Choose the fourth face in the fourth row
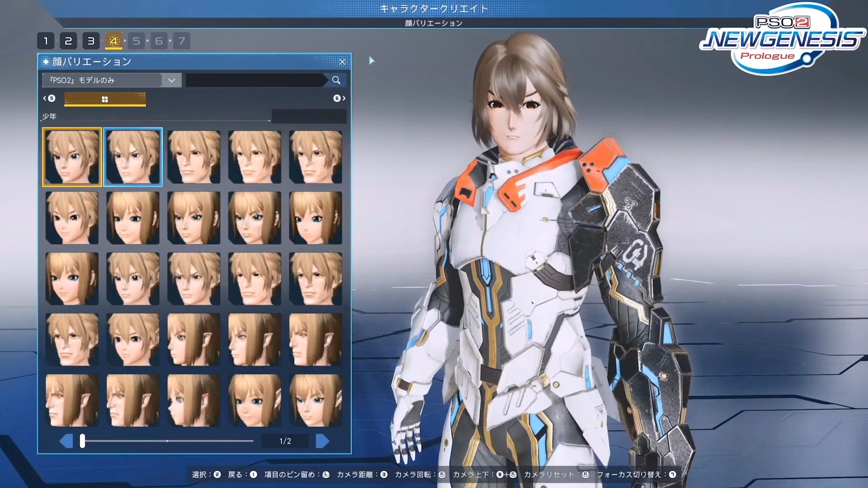The height and width of the screenshot is (488, 868). (x=255, y=340)
